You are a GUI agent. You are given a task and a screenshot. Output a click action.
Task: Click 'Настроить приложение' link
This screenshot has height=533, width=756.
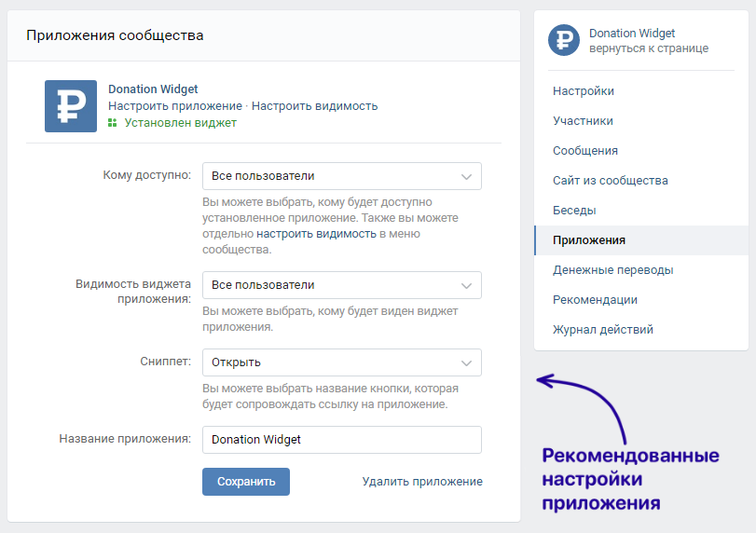point(175,106)
